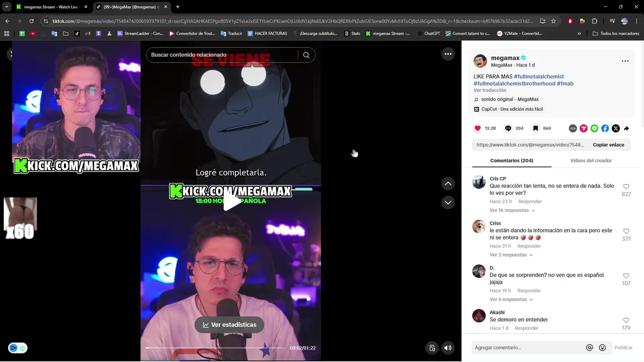The width and height of the screenshot is (644, 362).
Task: Bookmark this page with the star icon
Action: [x=553, y=21]
